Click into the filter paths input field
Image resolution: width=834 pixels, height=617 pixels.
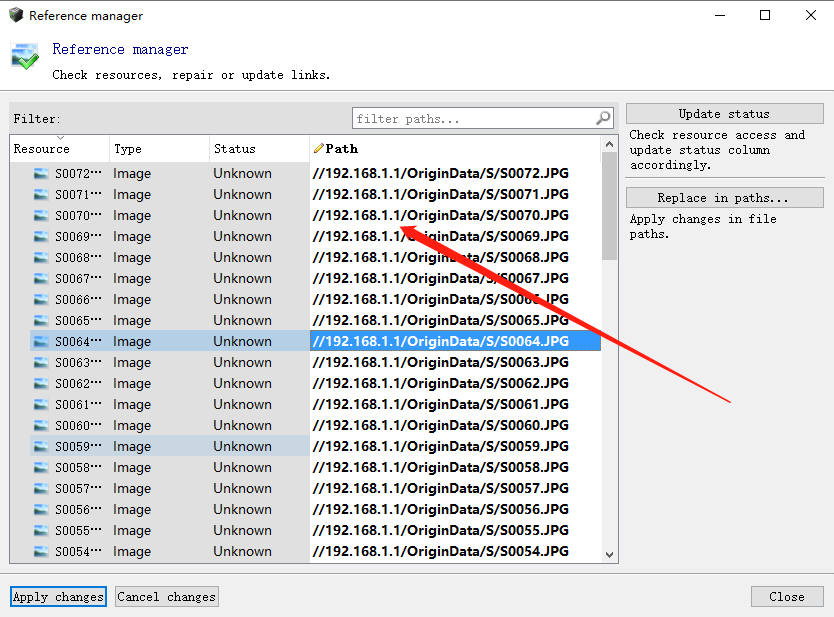[x=473, y=118]
